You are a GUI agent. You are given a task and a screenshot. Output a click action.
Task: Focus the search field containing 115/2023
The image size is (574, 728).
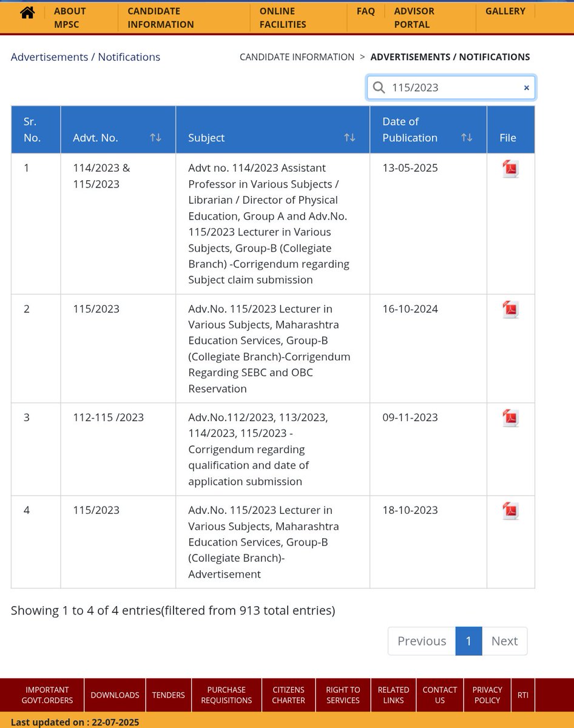451,88
